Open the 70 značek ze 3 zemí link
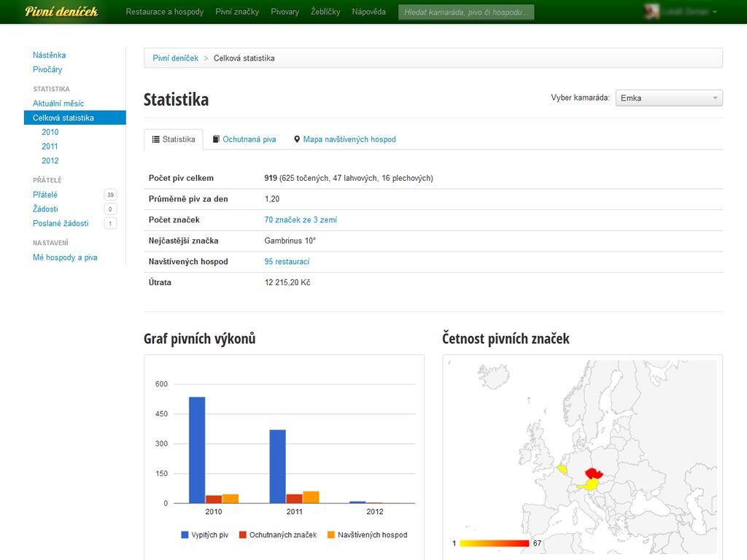This screenshot has height=560, width=747. (x=301, y=219)
